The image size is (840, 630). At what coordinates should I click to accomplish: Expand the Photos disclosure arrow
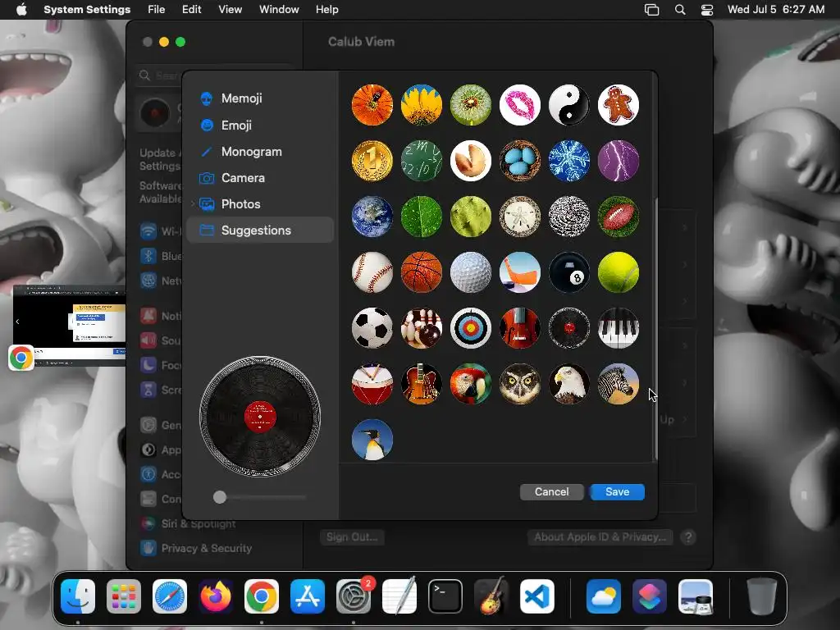(x=193, y=204)
